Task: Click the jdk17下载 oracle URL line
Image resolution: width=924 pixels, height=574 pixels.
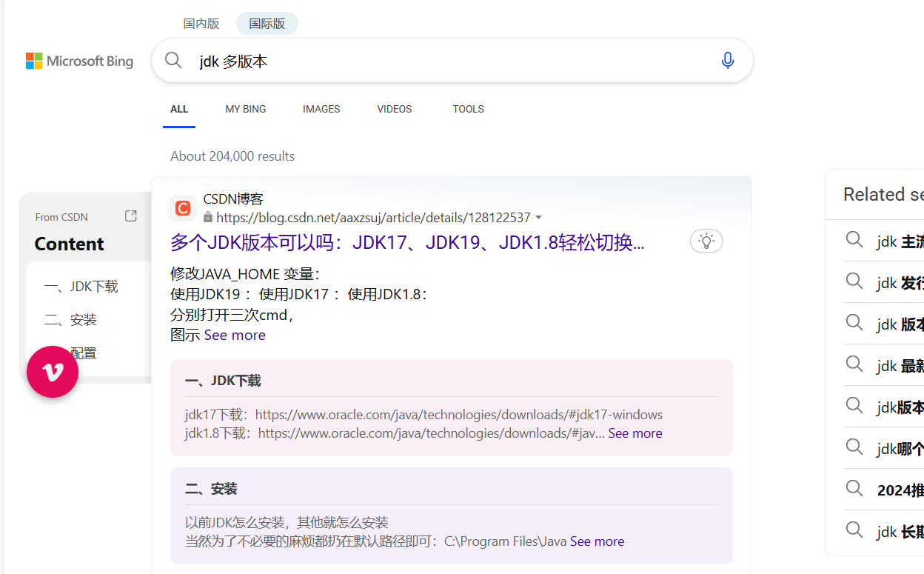Action: (x=423, y=415)
